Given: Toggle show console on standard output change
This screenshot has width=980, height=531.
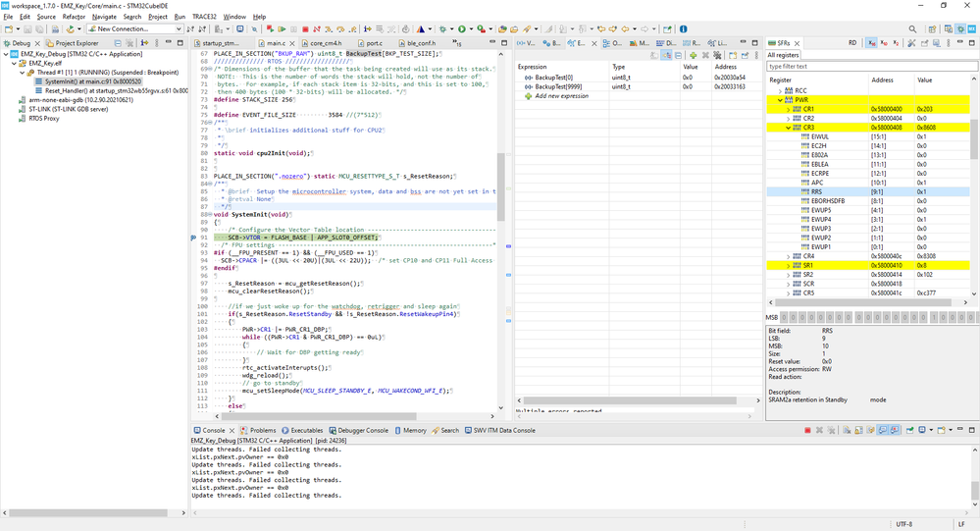Looking at the screenshot, I should 883,430.
